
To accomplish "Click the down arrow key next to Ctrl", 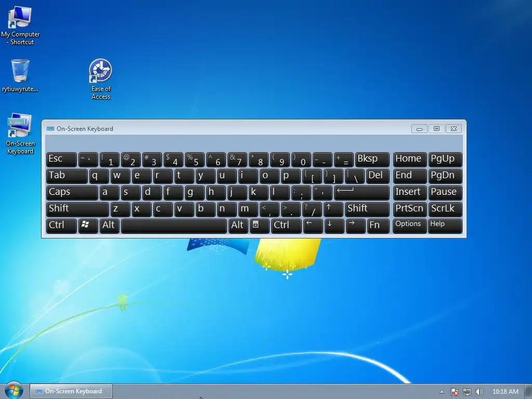I will [x=334, y=225].
